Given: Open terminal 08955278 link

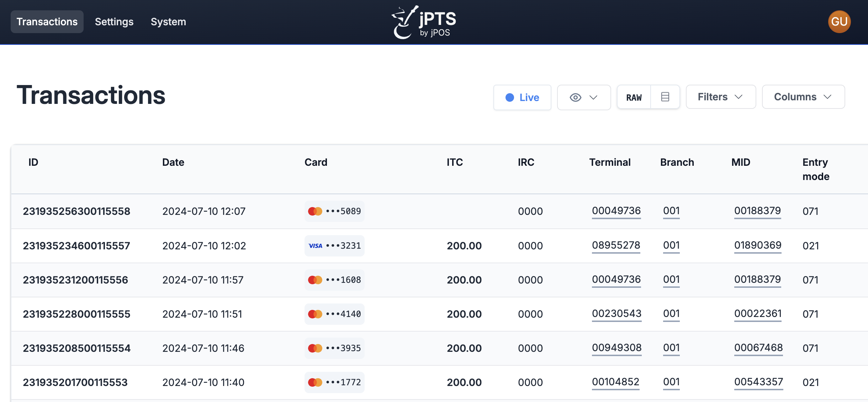Looking at the screenshot, I should (x=616, y=245).
